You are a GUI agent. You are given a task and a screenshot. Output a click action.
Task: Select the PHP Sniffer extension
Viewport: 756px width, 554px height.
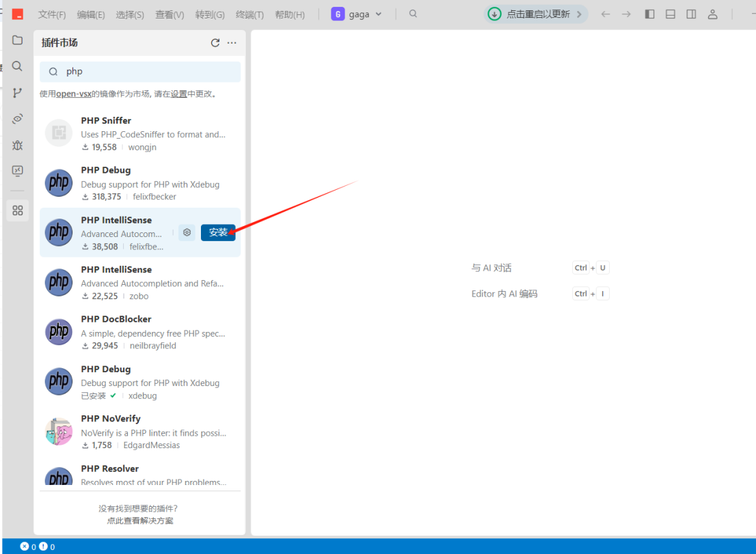click(x=140, y=133)
